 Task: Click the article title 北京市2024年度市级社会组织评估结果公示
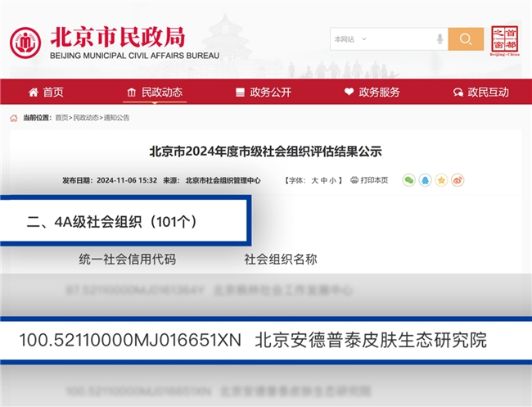click(266, 151)
